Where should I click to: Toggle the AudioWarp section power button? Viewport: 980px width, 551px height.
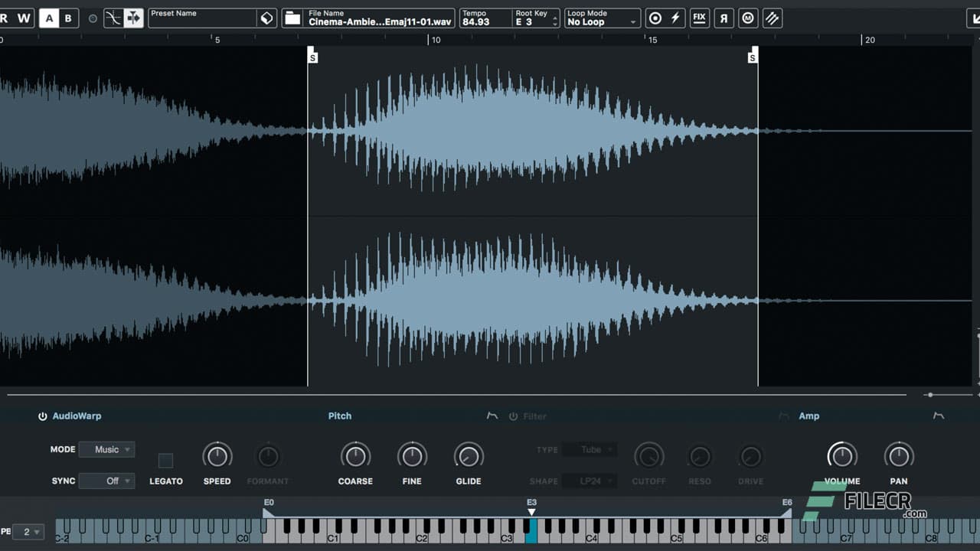coord(43,416)
